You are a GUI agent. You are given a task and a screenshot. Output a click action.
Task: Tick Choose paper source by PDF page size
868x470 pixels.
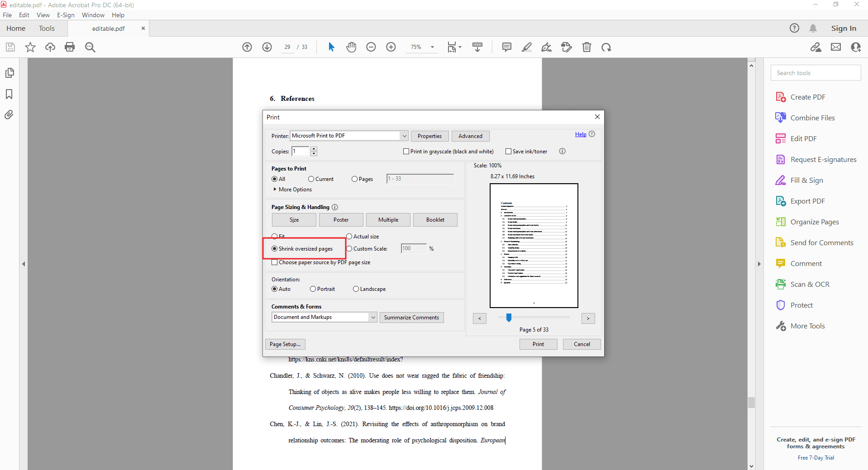click(x=275, y=262)
